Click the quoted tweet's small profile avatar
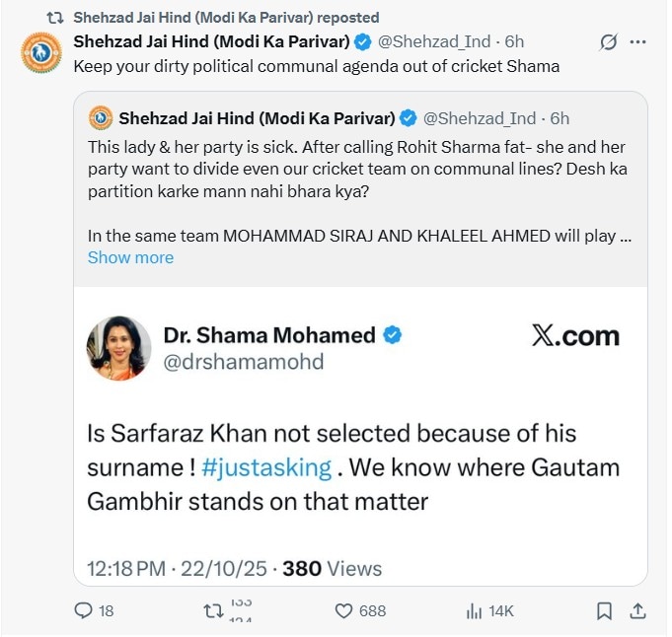672x637 pixels. (101, 118)
